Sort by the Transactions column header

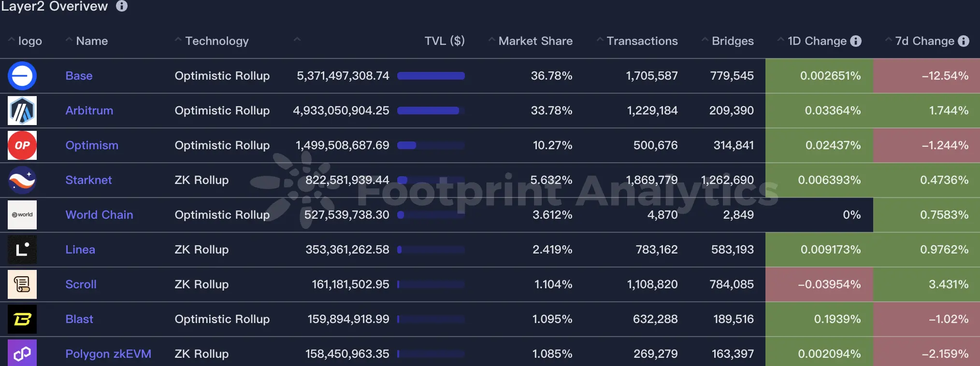point(642,41)
